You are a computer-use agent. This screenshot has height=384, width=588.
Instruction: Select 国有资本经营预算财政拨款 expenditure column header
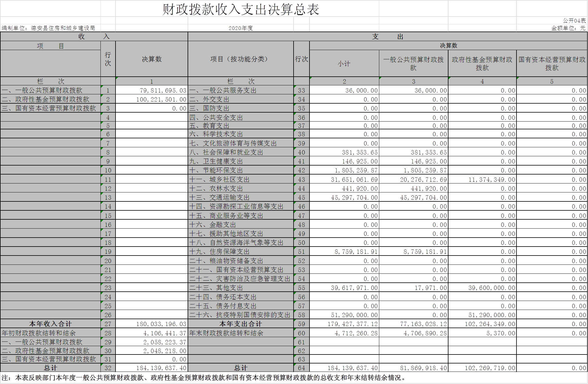coord(552,64)
